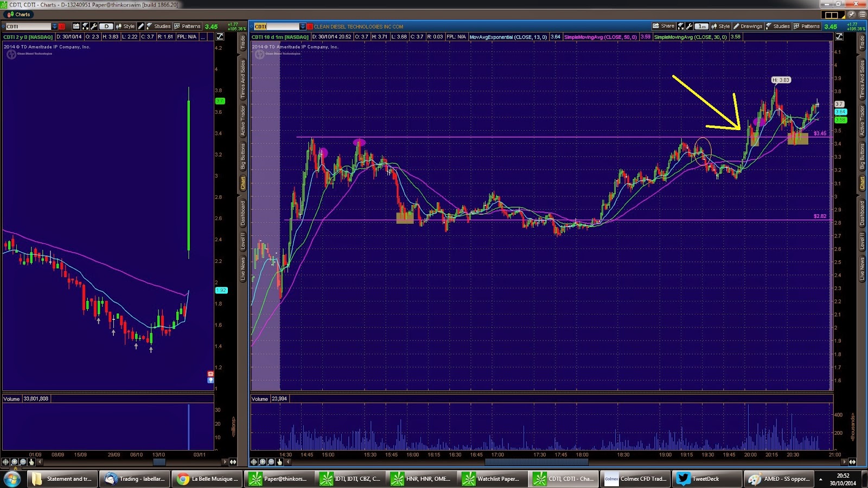Click the red phone event icon left chart
This screenshot has width=868, height=488.
pyautogui.click(x=210, y=374)
